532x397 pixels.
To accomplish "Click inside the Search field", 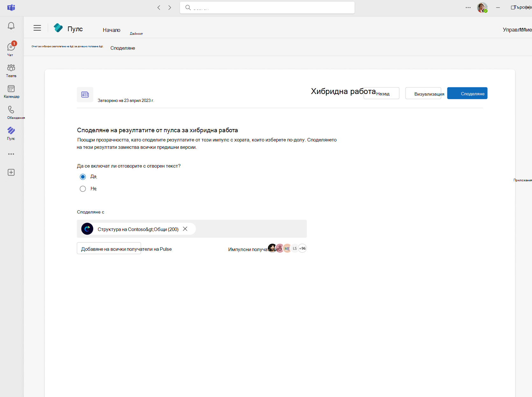I will [267, 7].
